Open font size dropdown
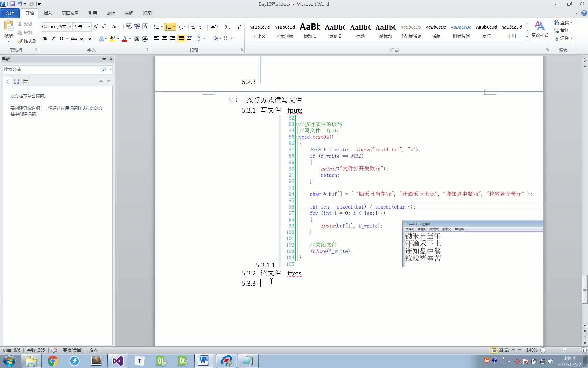588x368 pixels. (x=89, y=27)
